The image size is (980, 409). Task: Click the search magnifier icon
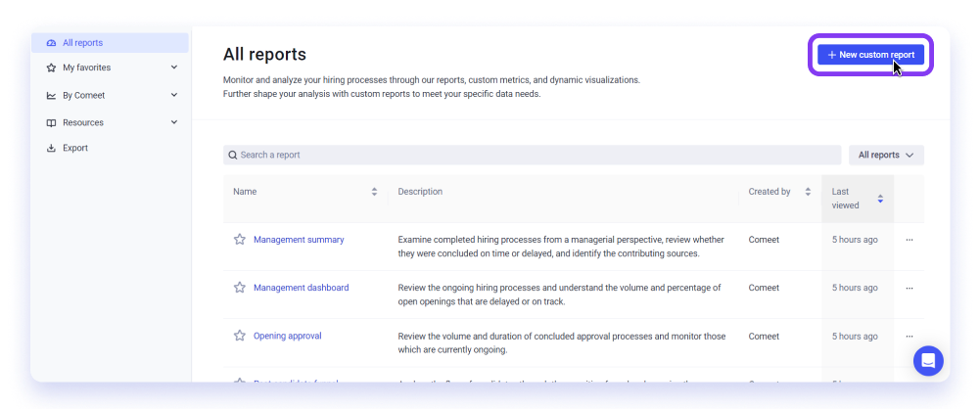(x=232, y=155)
